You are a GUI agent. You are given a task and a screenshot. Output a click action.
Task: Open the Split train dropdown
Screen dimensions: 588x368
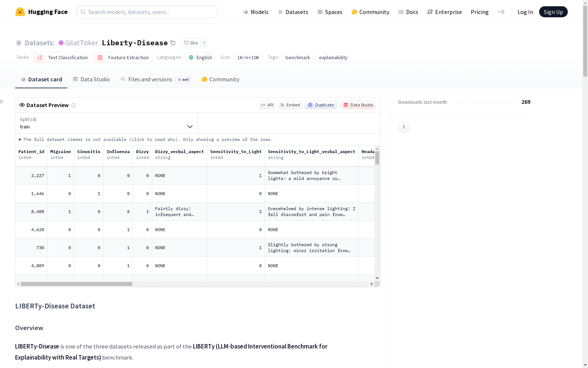(106, 123)
